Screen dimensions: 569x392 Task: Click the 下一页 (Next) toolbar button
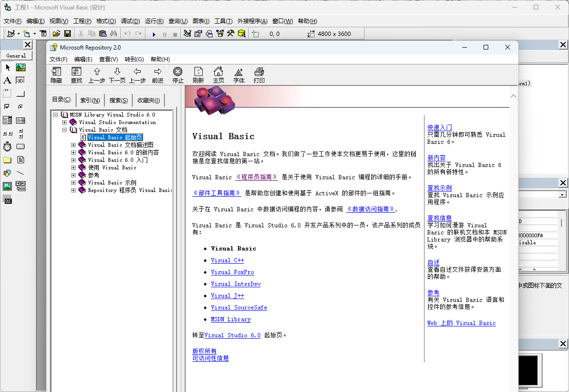click(117, 75)
